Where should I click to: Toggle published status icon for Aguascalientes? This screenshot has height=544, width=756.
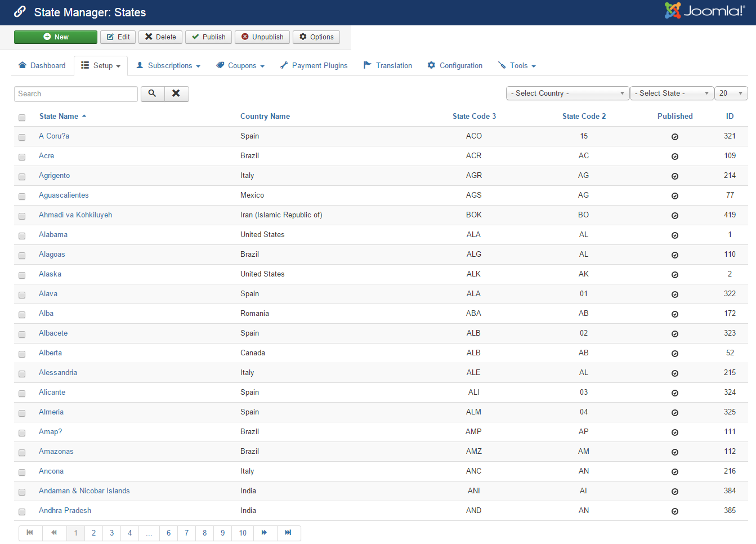675,196
